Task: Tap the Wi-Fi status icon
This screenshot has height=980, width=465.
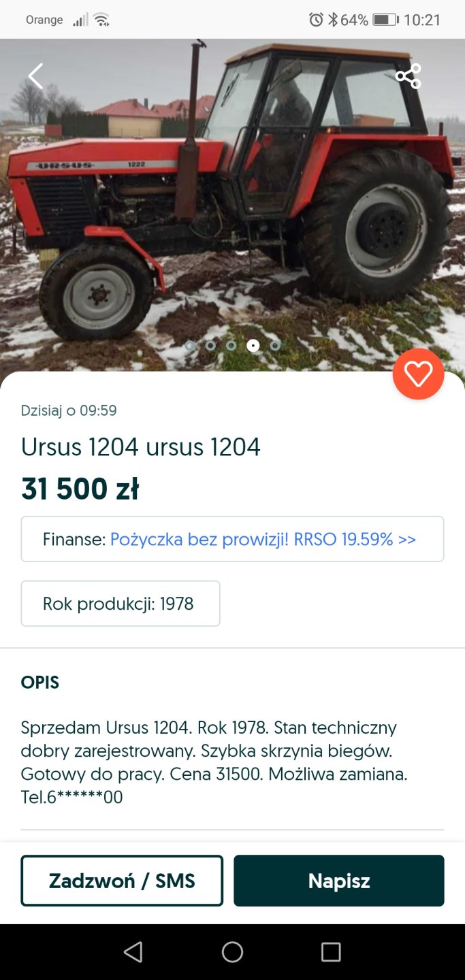Action: (102, 20)
